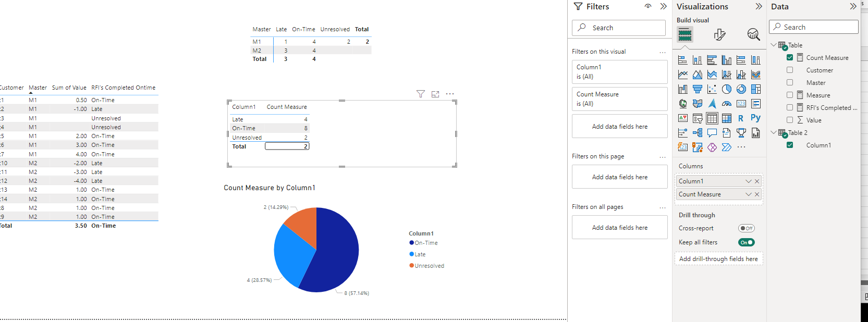Pick the Area chart visual

[697, 75]
